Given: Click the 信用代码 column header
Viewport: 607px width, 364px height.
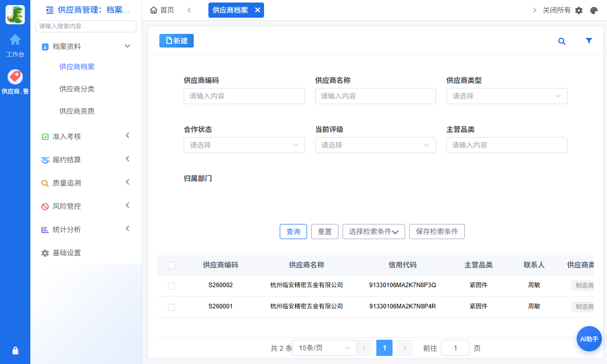Looking at the screenshot, I should [403, 265].
